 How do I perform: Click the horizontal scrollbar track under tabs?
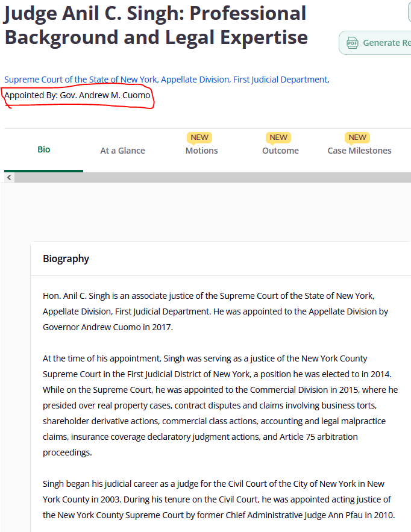pos(213,178)
